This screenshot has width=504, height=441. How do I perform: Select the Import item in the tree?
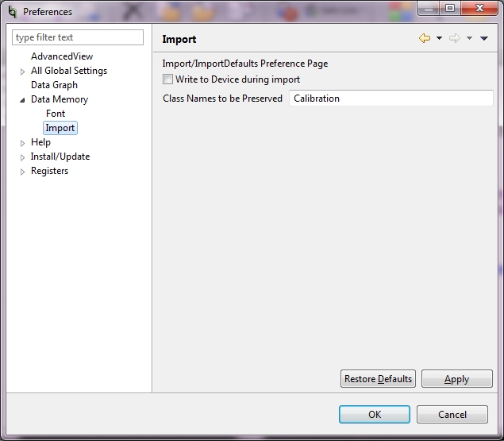tap(60, 128)
